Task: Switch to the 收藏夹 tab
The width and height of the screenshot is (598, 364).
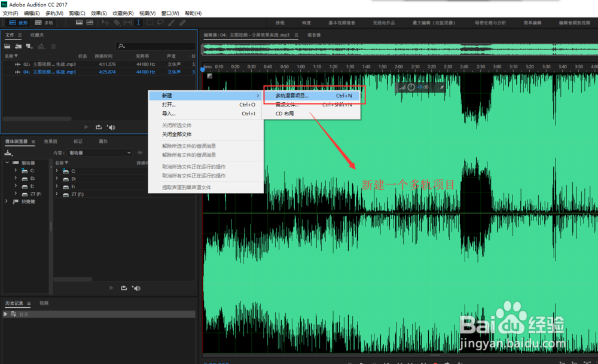Action: click(x=37, y=35)
